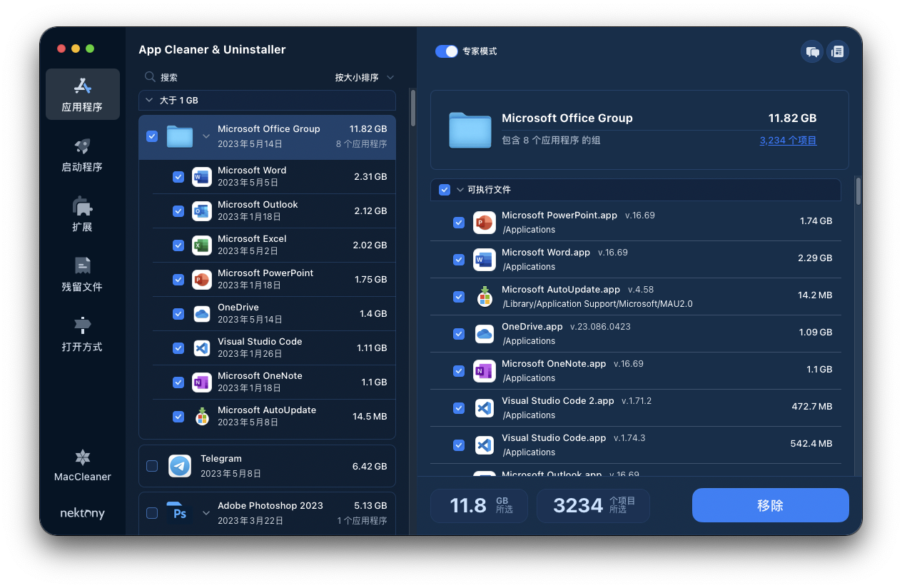The height and width of the screenshot is (588, 902).
Task: Click Visual Studio Code.app icon in right panel
Action: 485,445
